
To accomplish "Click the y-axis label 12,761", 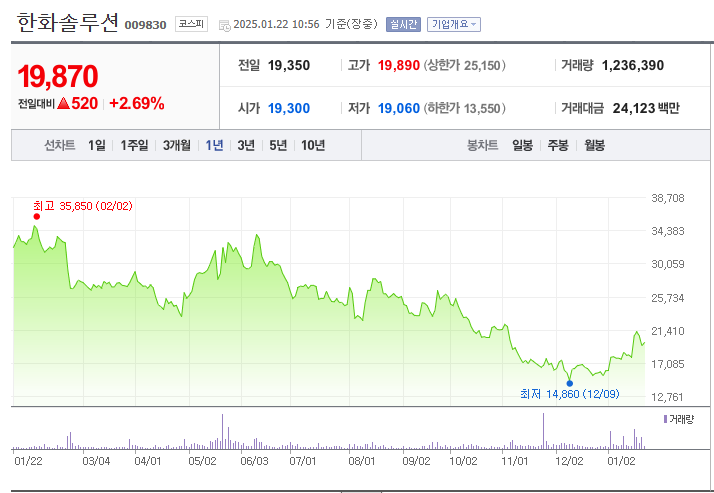I will (x=668, y=397).
